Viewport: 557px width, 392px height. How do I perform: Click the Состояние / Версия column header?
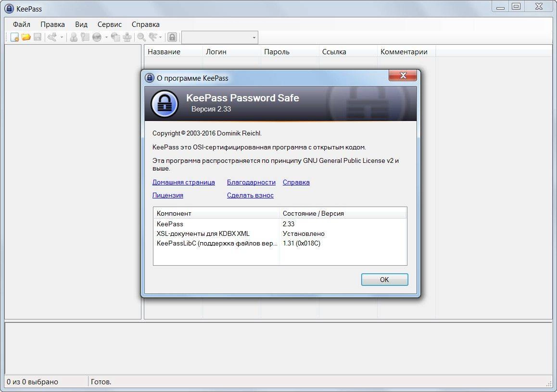(x=343, y=214)
